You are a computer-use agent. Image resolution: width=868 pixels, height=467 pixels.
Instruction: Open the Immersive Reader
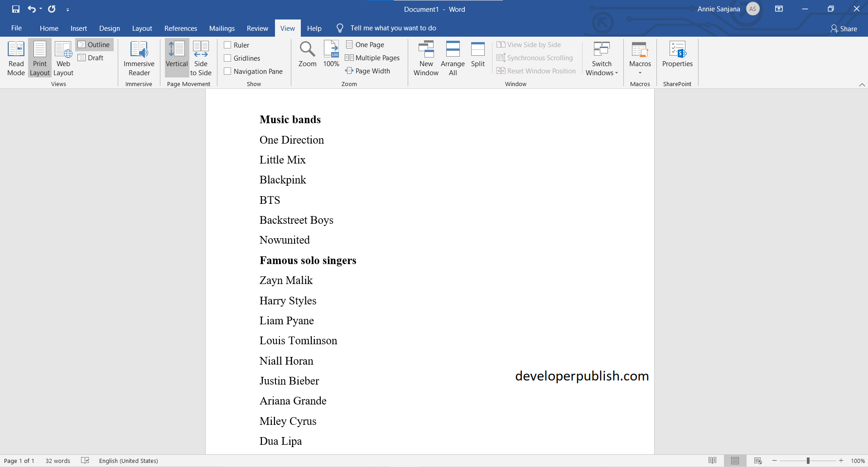pos(139,58)
